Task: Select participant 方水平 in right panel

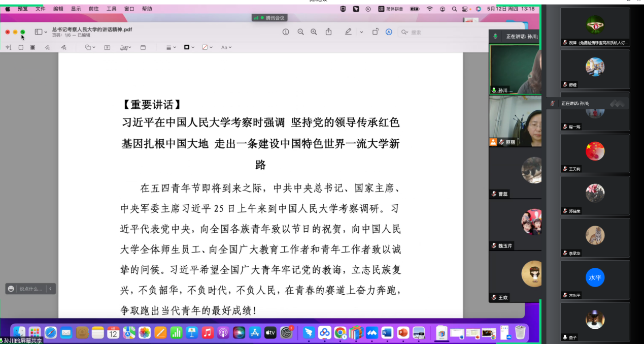Action: 595,280
